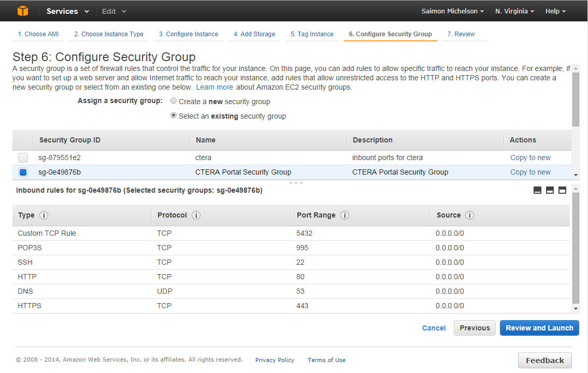Open the Help dropdown menu
588x373 pixels.
tap(555, 11)
